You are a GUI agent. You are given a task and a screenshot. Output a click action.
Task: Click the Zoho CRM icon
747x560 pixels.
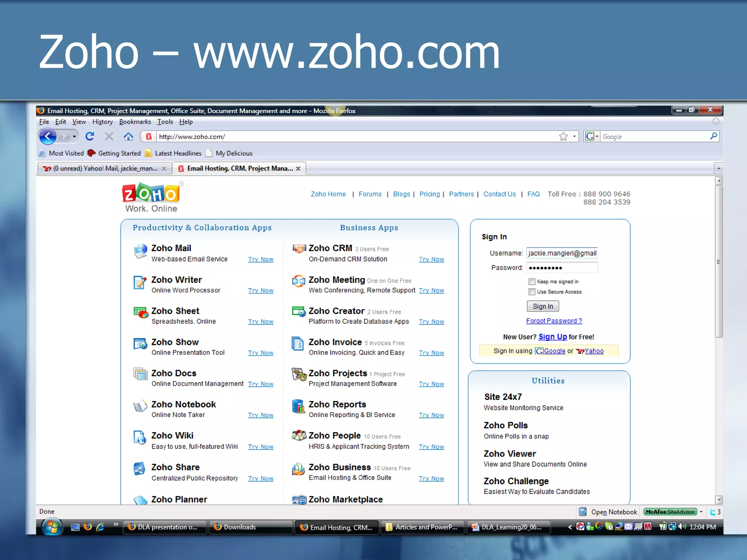tap(299, 249)
